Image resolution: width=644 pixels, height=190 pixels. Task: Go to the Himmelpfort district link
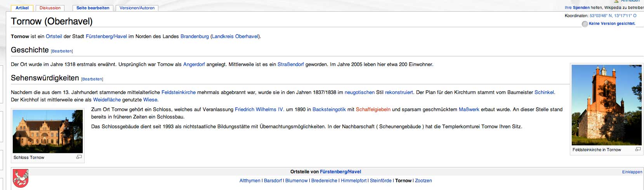pos(354,181)
